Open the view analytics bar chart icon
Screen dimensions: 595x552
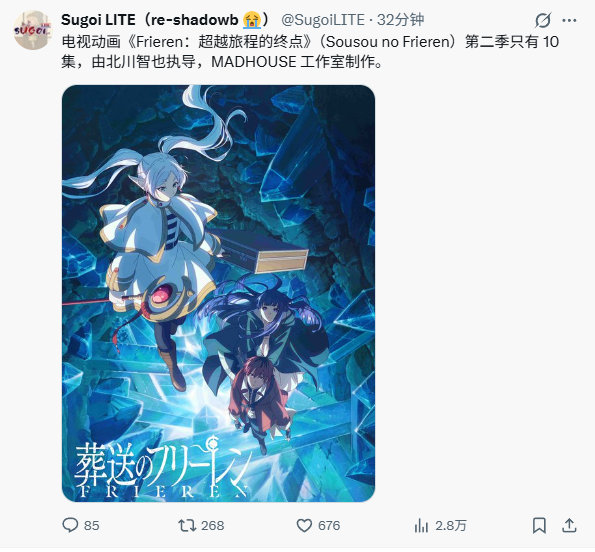421,526
